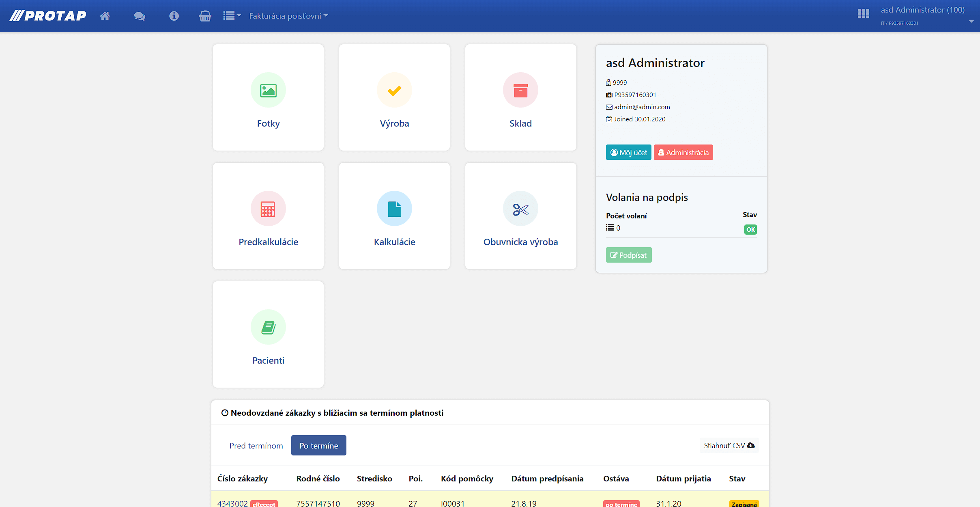Click the clock icon beside Neodovzdané zákazky
This screenshot has height=507, width=980.
pyautogui.click(x=225, y=413)
